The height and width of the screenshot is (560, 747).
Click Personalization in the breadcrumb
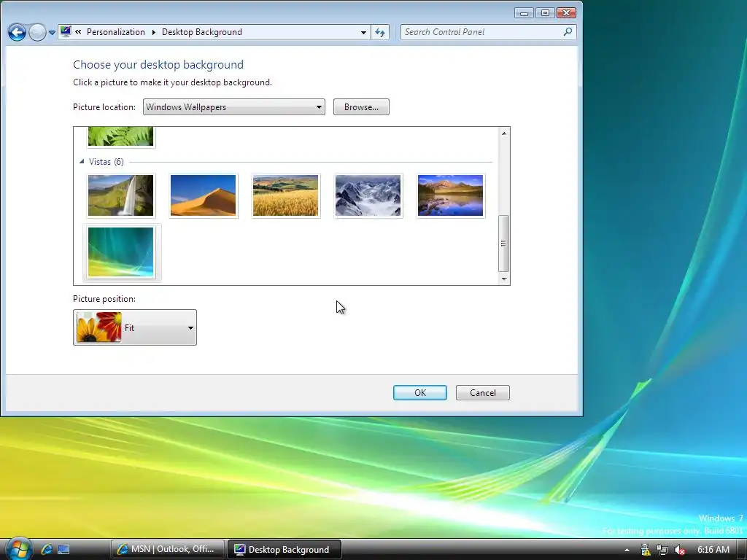click(116, 32)
